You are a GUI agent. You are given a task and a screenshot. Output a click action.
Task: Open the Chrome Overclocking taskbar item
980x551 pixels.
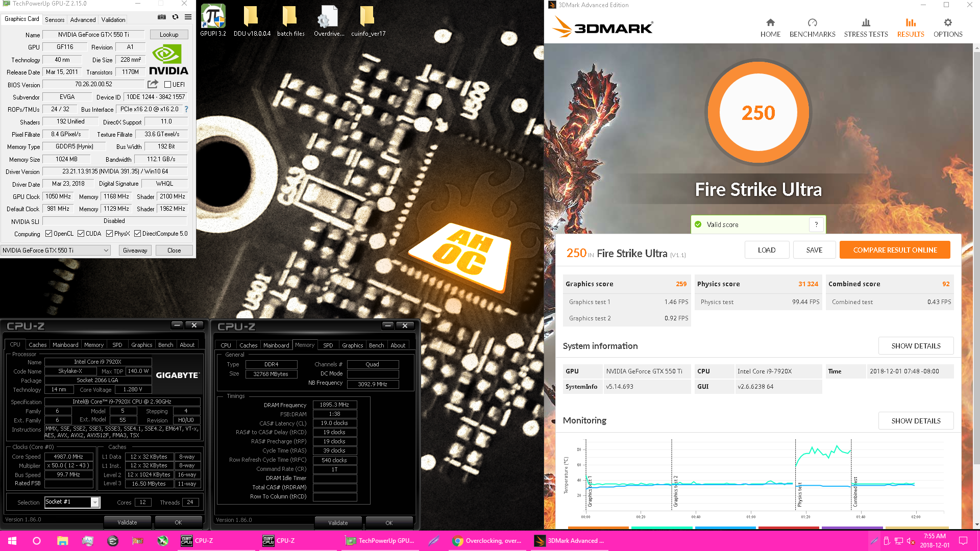coord(487,541)
